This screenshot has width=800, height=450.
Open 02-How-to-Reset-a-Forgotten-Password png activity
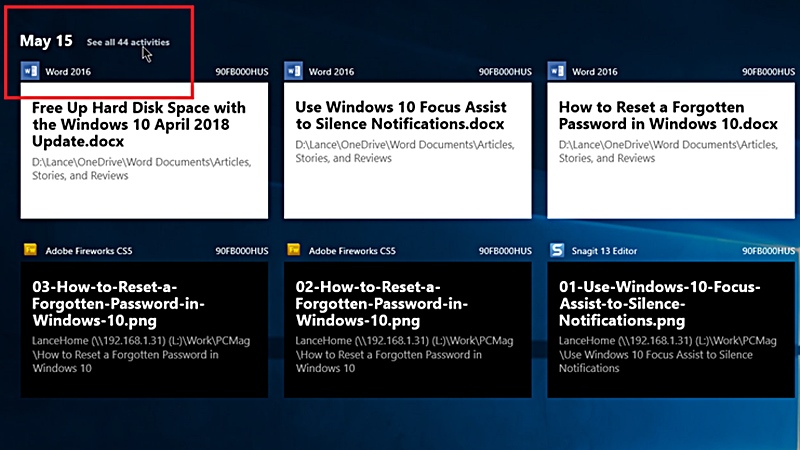pos(407,330)
